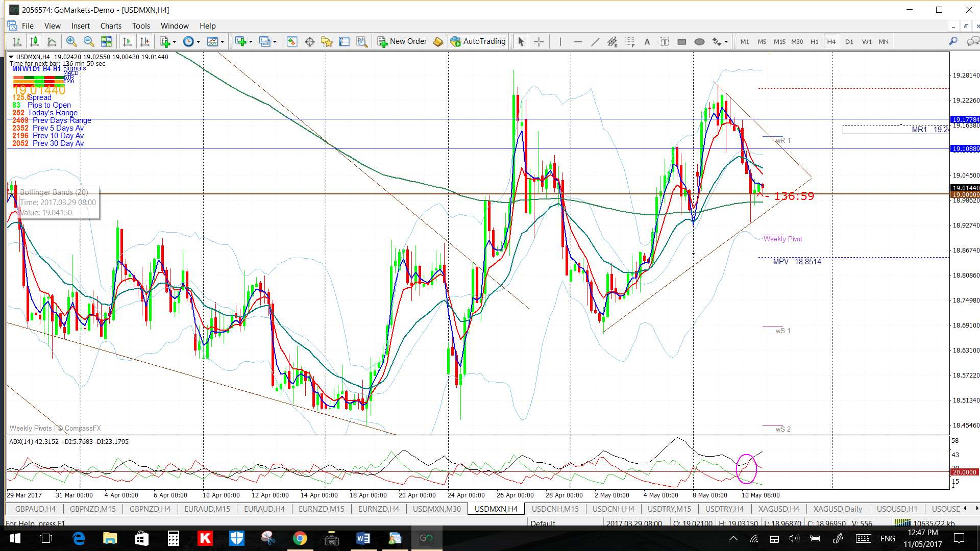
Task: Open the Strategy Tester icon
Action: [x=362, y=42]
